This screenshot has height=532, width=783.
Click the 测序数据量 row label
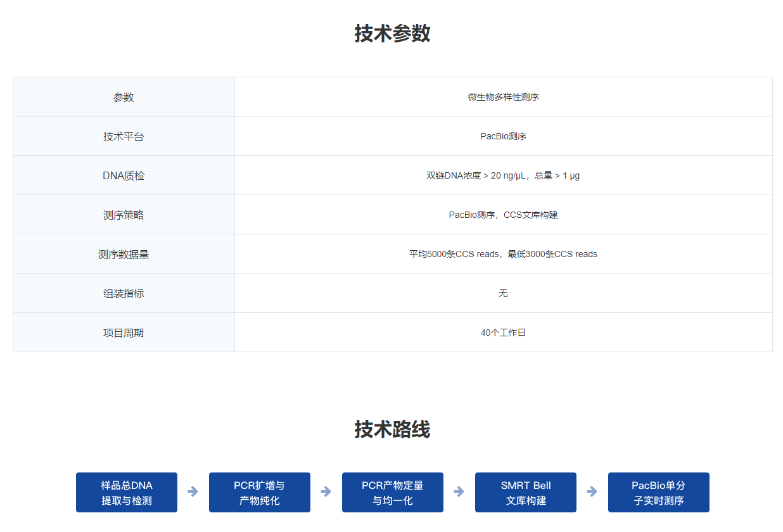[x=124, y=254]
